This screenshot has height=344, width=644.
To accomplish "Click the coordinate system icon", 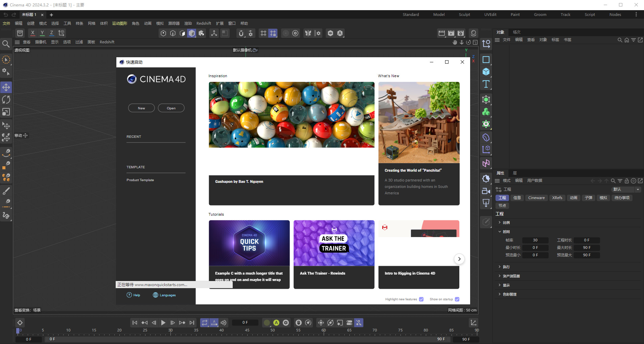I will 61,33.
